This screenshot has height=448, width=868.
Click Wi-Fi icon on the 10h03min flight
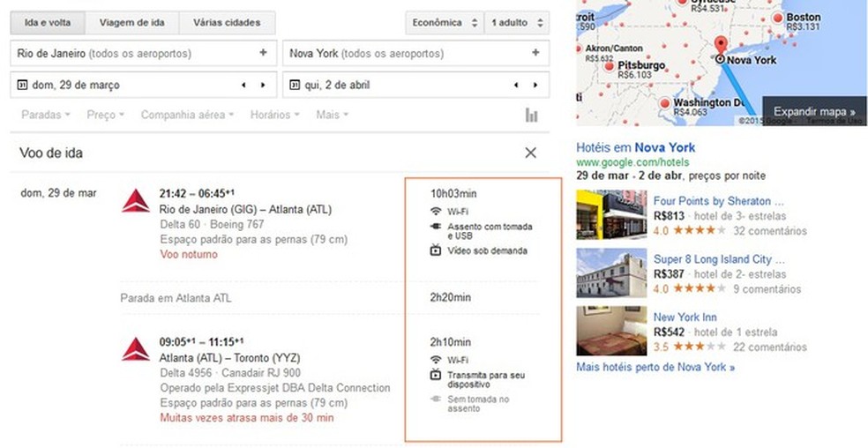436,211
